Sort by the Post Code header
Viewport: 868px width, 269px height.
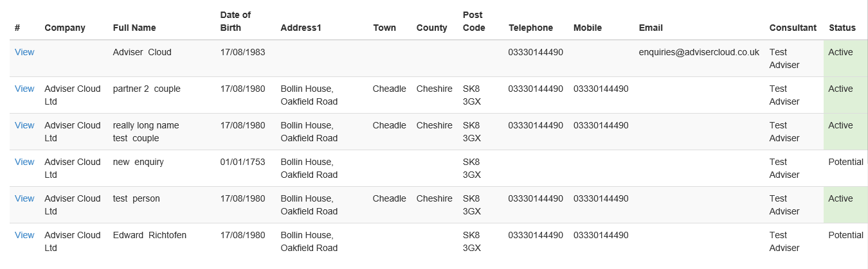(474, 21)
